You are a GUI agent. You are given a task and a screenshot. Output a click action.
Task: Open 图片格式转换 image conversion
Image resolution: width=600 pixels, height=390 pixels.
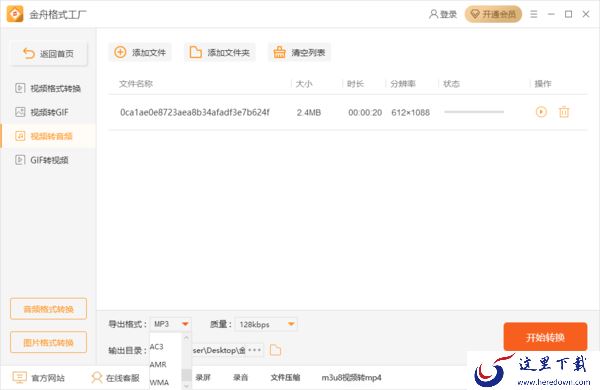[49, 342]
